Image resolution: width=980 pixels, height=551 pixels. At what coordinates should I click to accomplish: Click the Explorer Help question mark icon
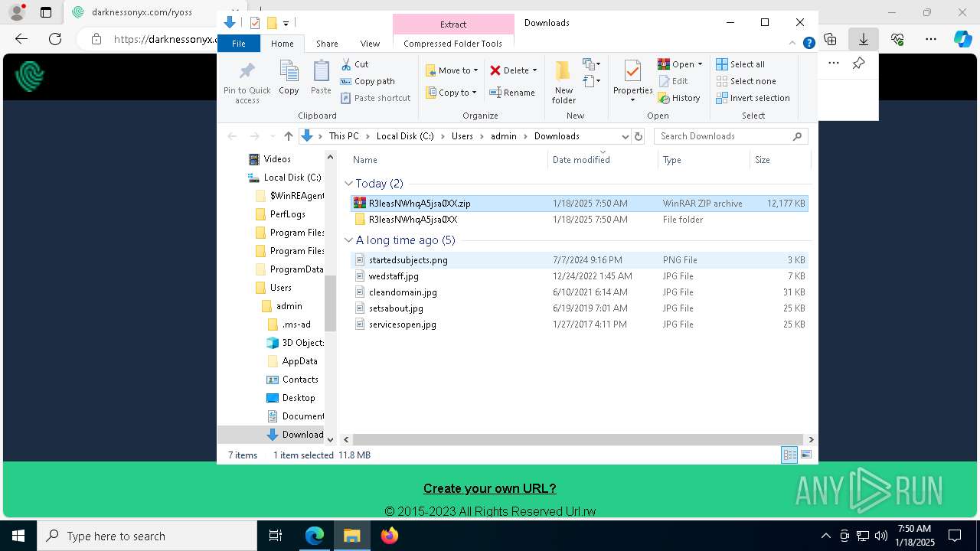(808, 44)
